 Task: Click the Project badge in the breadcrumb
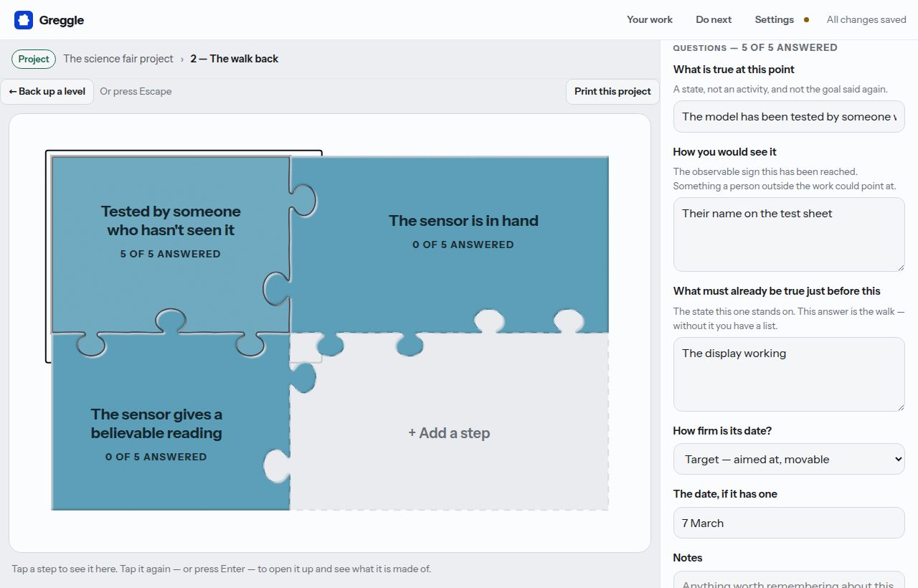(x=34, y=59)
